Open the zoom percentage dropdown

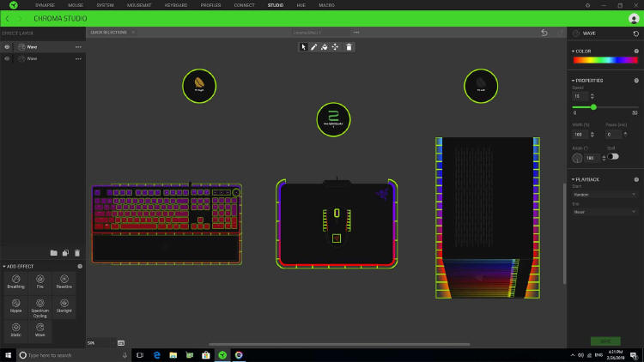(100, 343)
